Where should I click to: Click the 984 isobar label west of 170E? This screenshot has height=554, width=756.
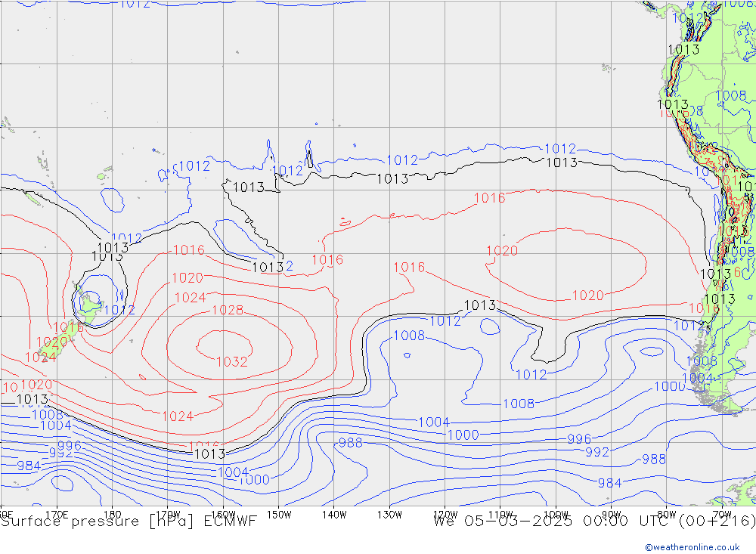click(x=29, y=466)
